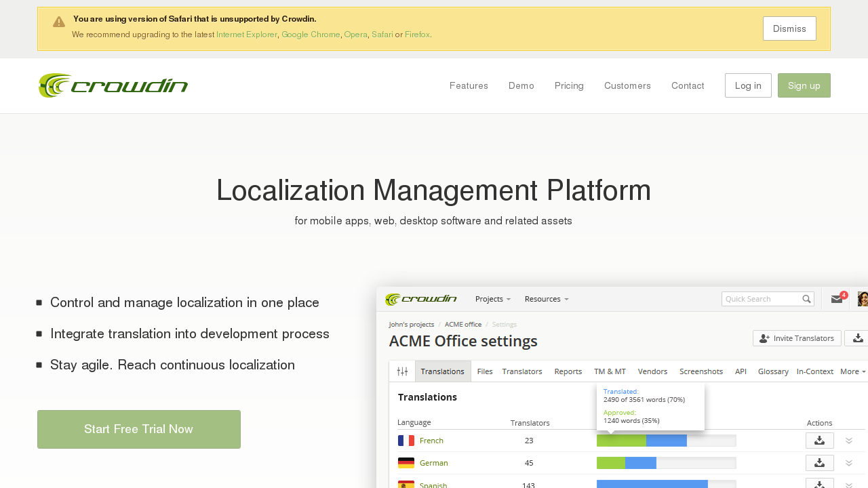
Task: Click the French translation progress bar
Action: tap(666, 441)
